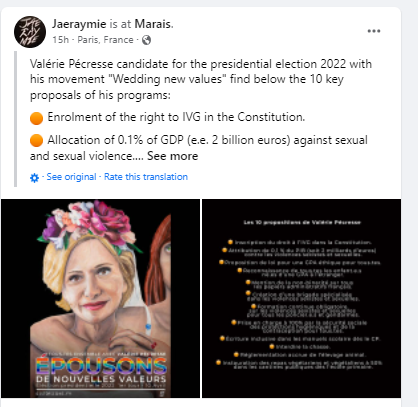Click Rate this translation
Viewport: 418px width, 407px height.
pos(146,177)
